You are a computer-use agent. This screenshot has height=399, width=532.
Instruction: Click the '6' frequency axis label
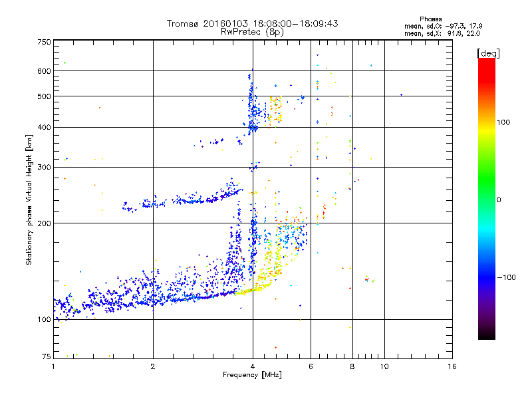coord(311,366)
